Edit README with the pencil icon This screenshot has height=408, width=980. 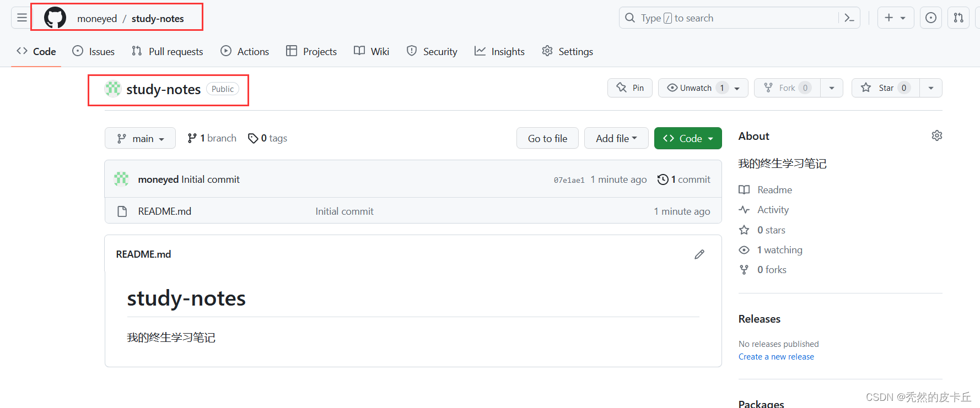coord(699,254)
